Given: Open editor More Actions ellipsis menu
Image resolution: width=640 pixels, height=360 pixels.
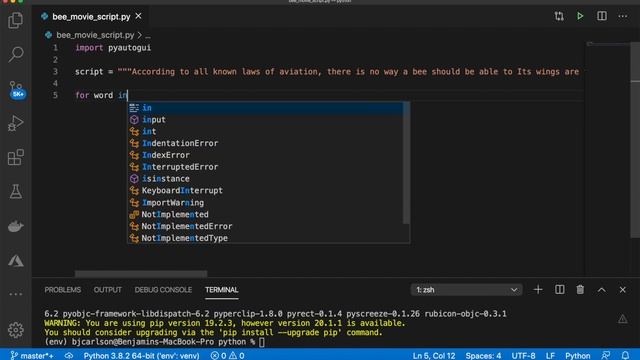Looking at the screenshot, I should (623, 16).
